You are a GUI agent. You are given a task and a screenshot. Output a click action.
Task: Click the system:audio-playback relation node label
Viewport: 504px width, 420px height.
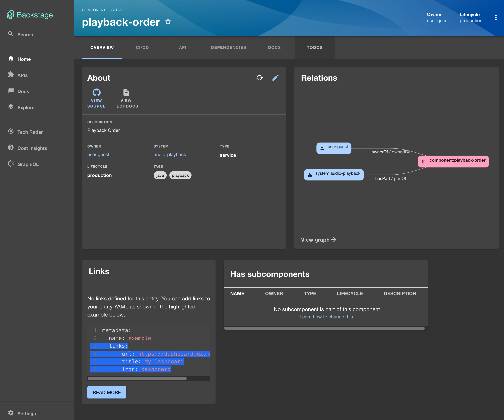click(338, 173)
